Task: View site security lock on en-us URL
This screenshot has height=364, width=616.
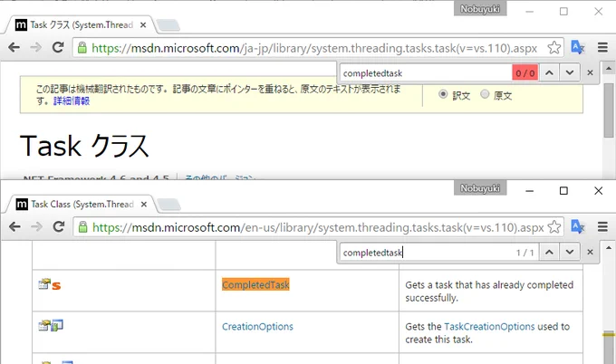Action: coord(82,226)
